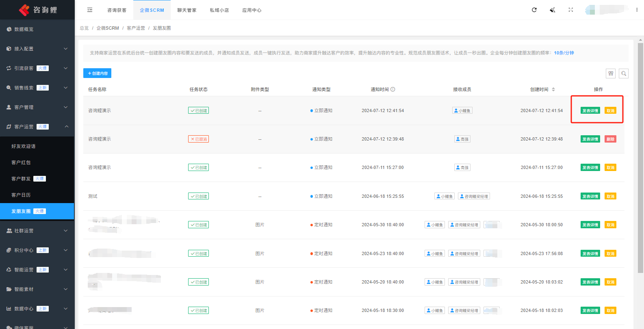Click the column settings grid icon
Viewport: 644px width, 329px height.
611,74
